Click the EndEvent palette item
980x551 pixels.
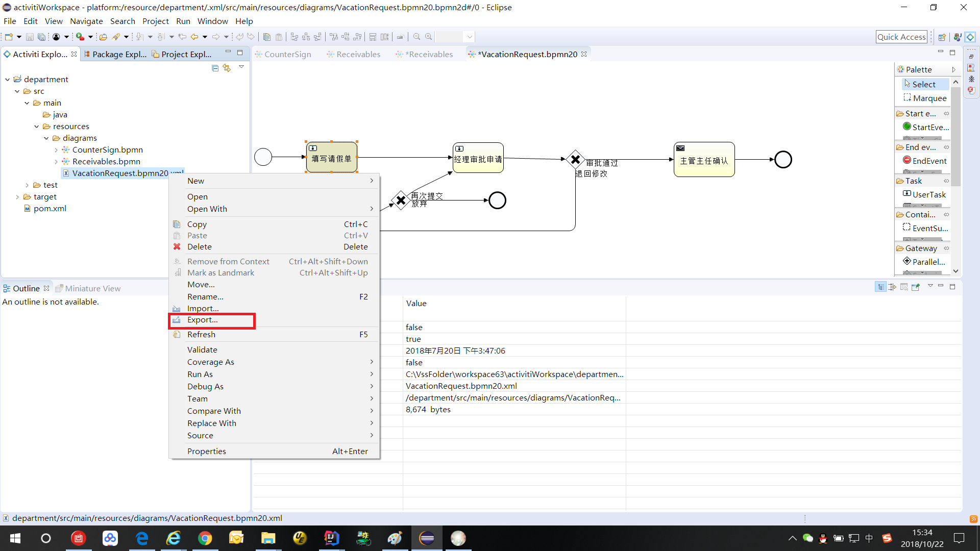point(925,161)
